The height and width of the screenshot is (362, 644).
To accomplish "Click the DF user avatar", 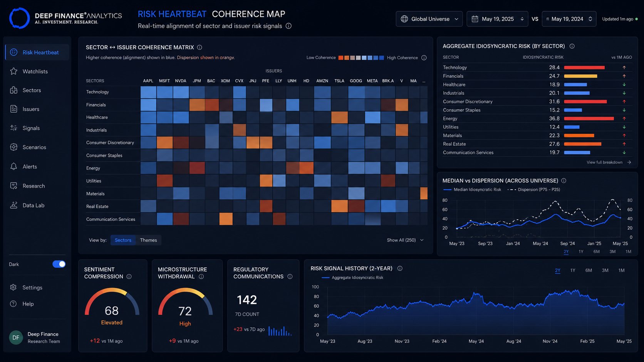I will pyautogui.click(x=16, y=337).
